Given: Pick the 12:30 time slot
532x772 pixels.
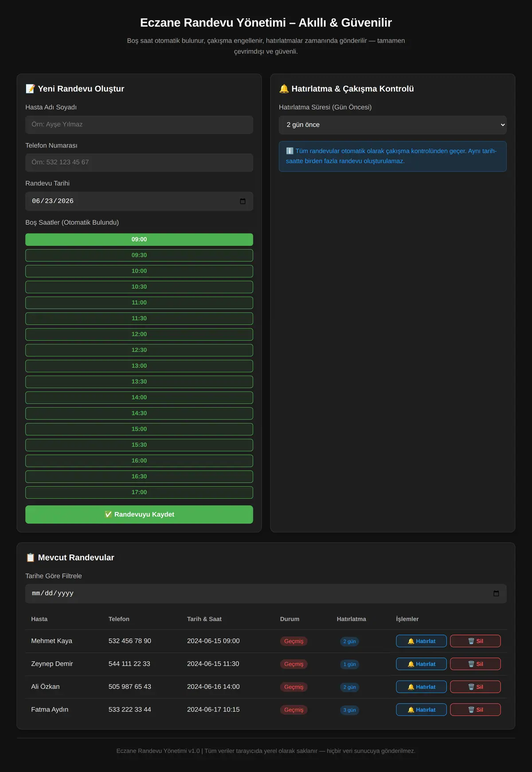Looking at the screenshot, I should coord(139,350).
